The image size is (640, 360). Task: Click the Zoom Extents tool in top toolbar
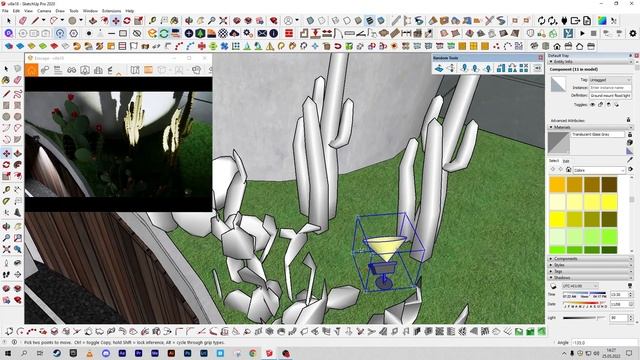(223, 20)
